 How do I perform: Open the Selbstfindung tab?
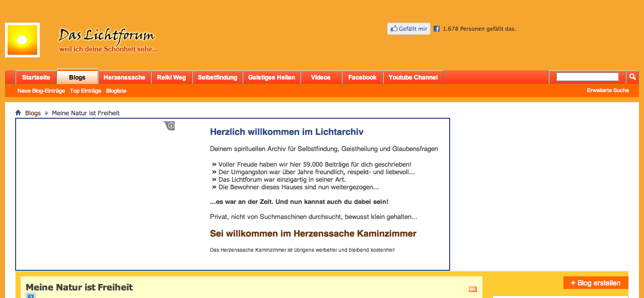pos(217,78)
